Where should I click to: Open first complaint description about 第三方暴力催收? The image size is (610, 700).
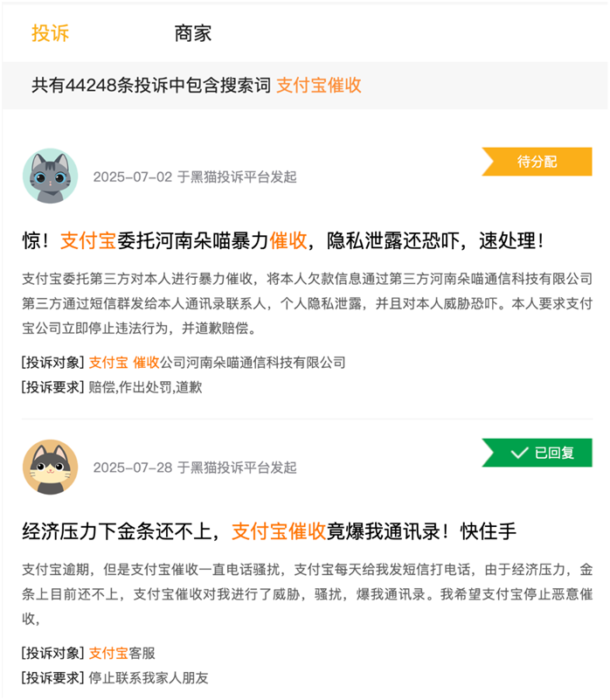[308, 303]
